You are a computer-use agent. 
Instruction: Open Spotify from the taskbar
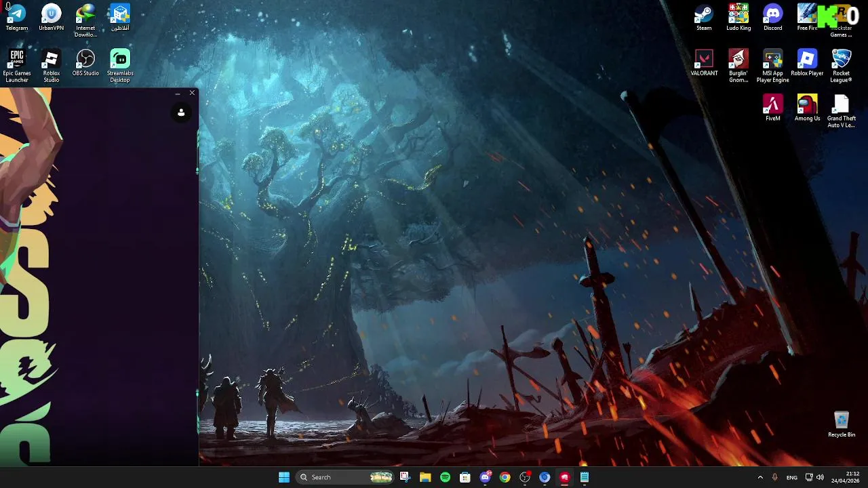coord(445,477)
